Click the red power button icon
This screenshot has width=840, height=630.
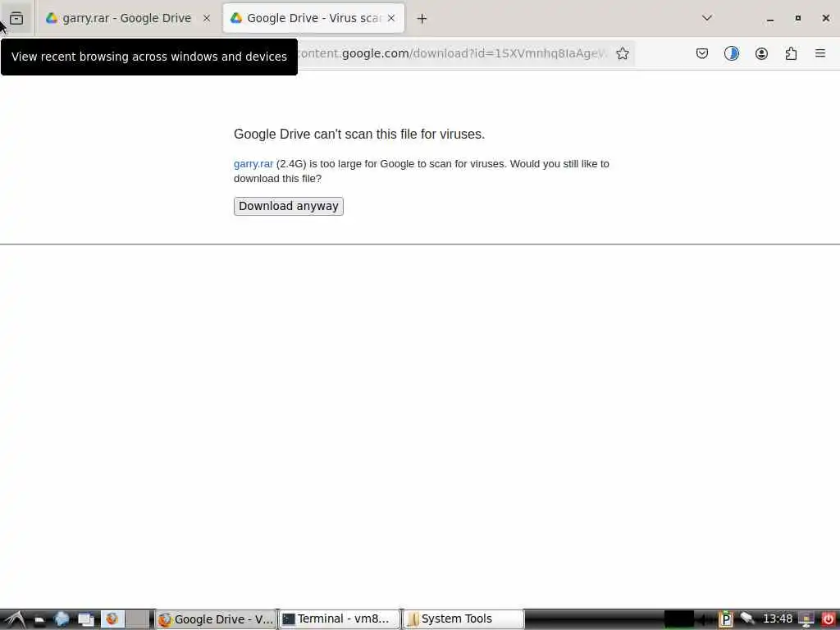[828, 619]
